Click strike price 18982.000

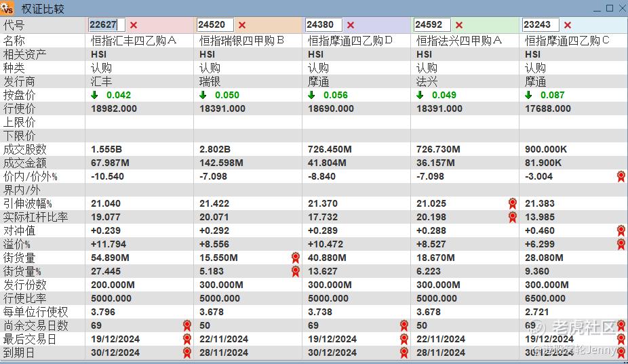[114, 108]
